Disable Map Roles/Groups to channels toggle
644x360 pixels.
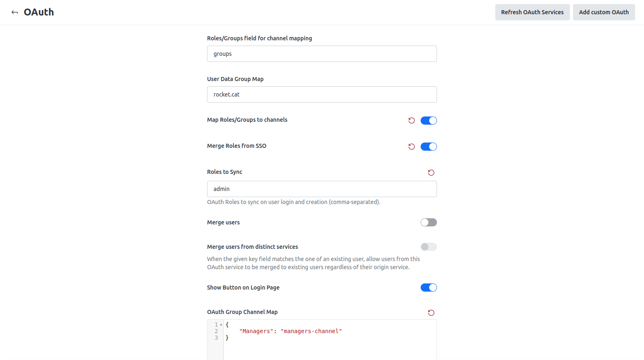(x=429, y=121)
